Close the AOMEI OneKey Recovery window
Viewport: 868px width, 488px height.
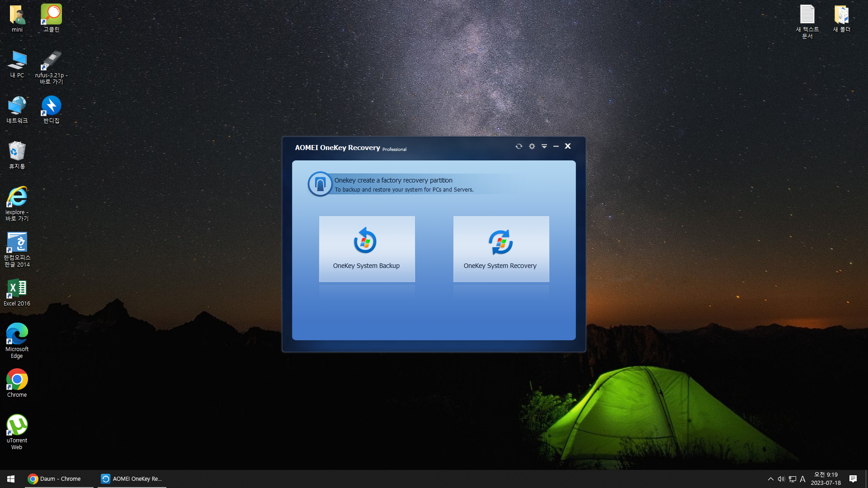tap(568, 146)
